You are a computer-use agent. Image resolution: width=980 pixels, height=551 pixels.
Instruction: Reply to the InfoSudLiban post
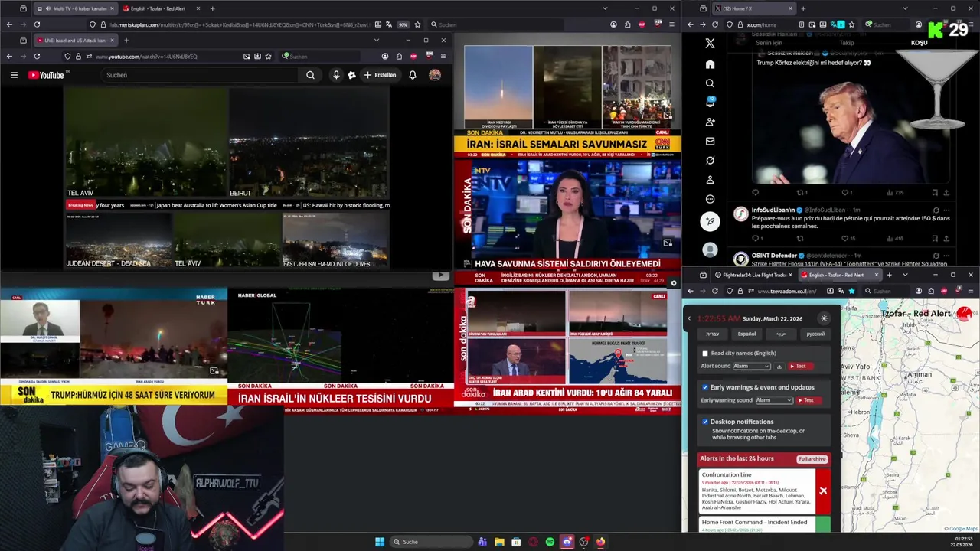point(756,239)
